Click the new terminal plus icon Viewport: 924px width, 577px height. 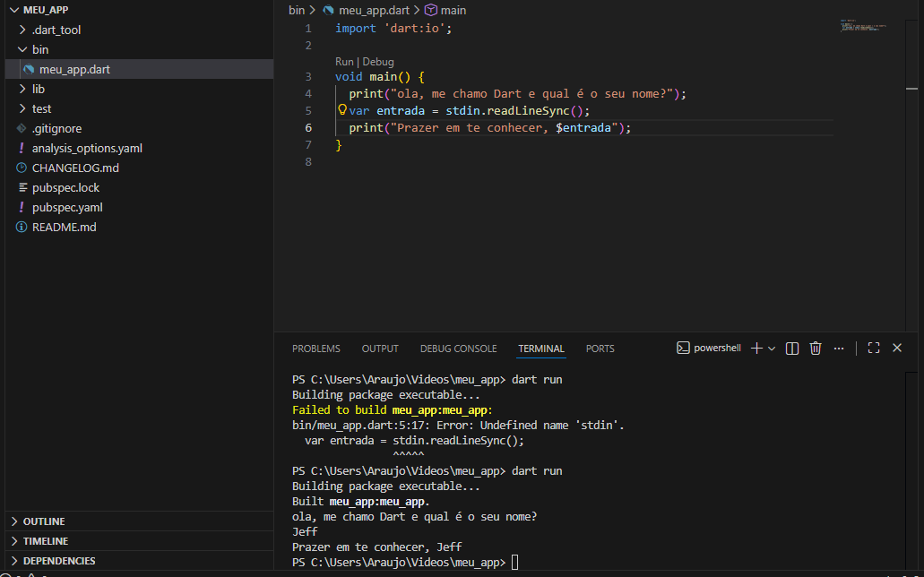(x=756, y=349)
